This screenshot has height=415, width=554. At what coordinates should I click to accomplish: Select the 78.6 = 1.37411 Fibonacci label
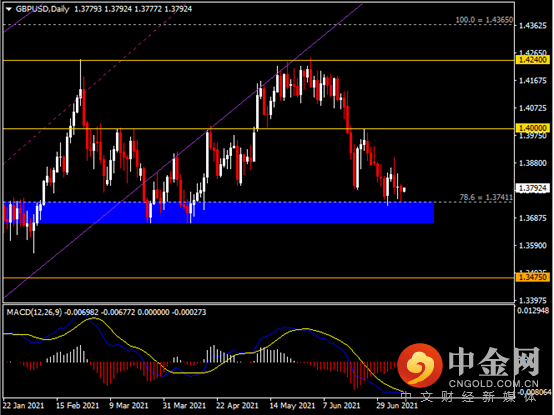click(486, 197)
